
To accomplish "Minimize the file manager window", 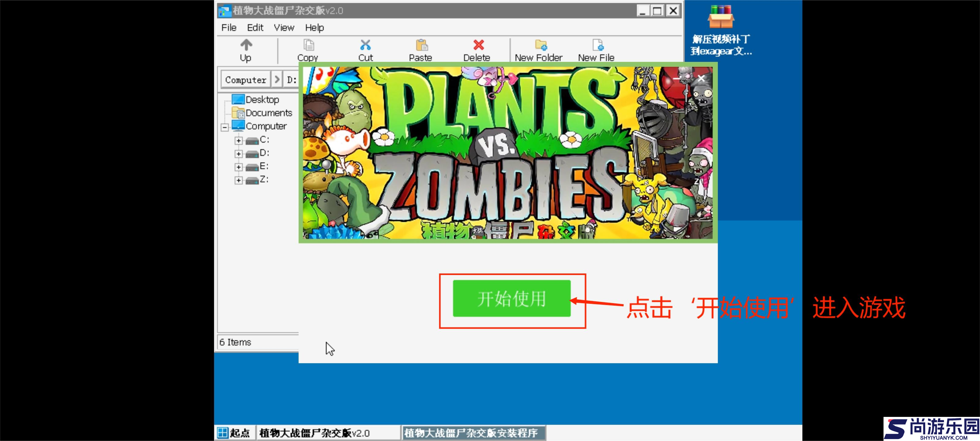I will pyautogui.click(x=643, y=11).
